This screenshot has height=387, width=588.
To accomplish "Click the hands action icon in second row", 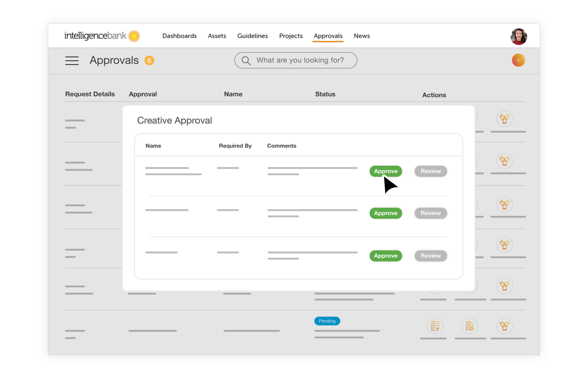I will (x=504, y=161).
